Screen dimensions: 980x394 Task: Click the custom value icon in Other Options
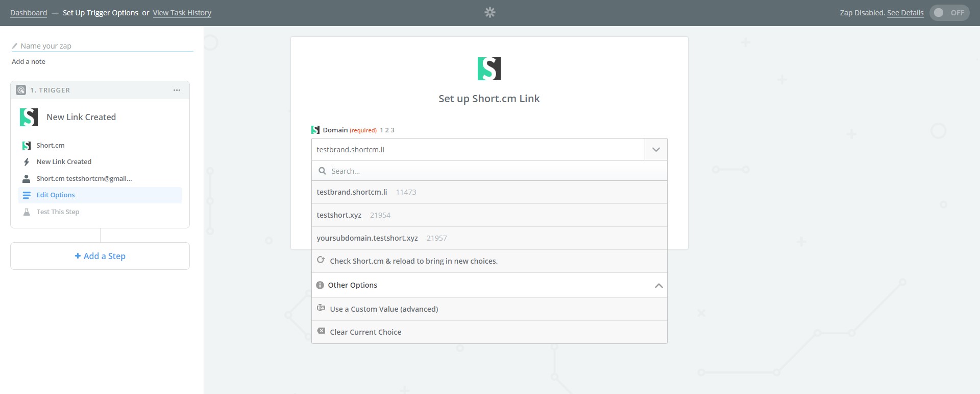(x=321, y=308)
